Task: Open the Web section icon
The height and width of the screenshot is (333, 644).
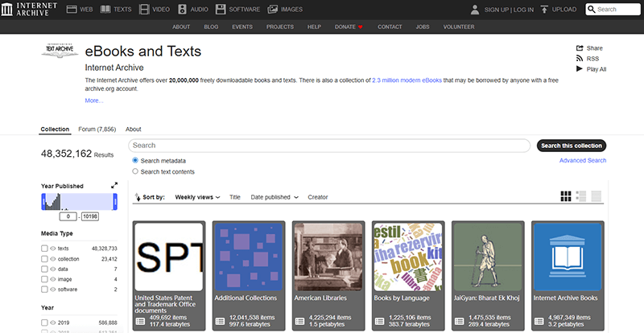Action: coord(72,10)
